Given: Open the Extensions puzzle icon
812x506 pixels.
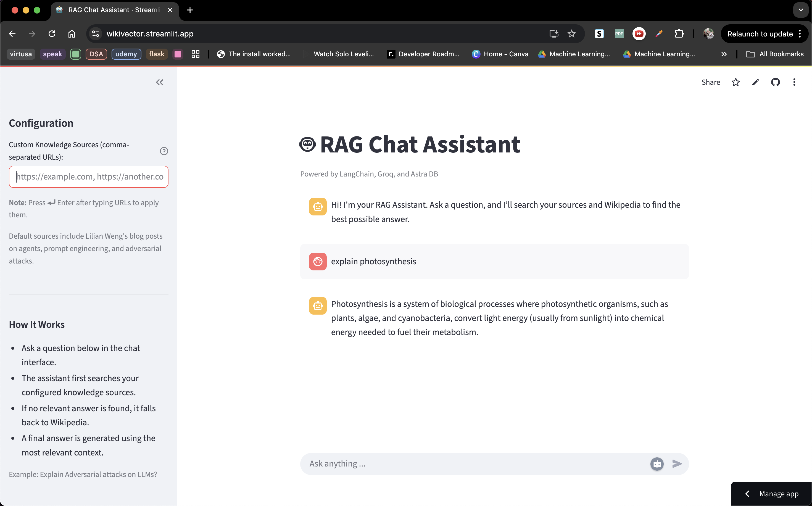Looking at the screenshot, I should (x=679, y=34).
